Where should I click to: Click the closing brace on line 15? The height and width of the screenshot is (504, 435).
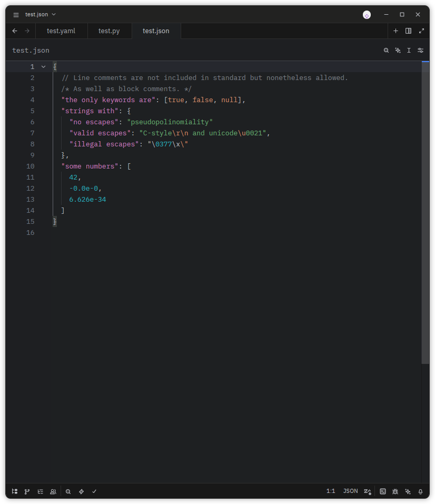tap(55, 222)
